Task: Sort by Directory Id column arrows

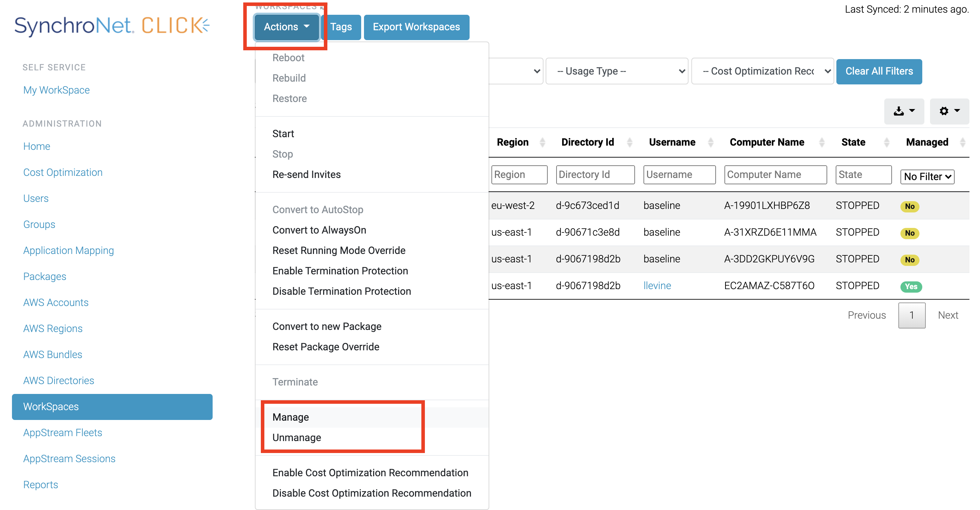Action: [x=630, y=142]
